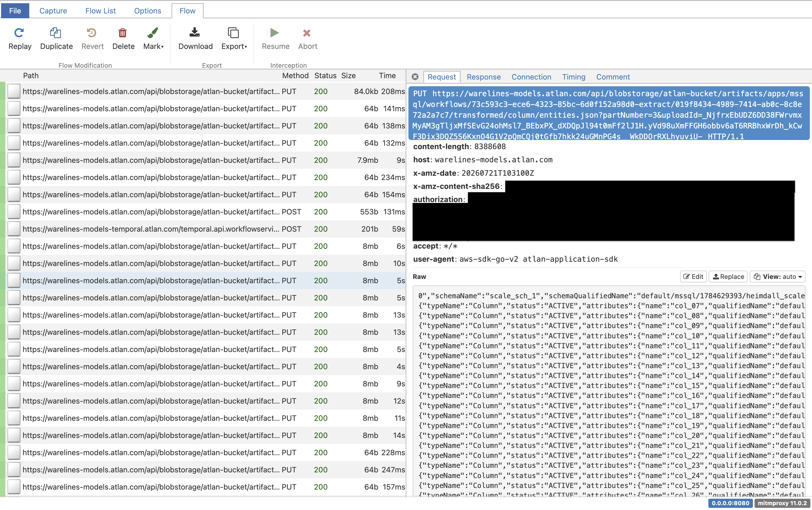
Task: Click the 0.0.0.0:8080 status badge
Action: click(730, 503)
